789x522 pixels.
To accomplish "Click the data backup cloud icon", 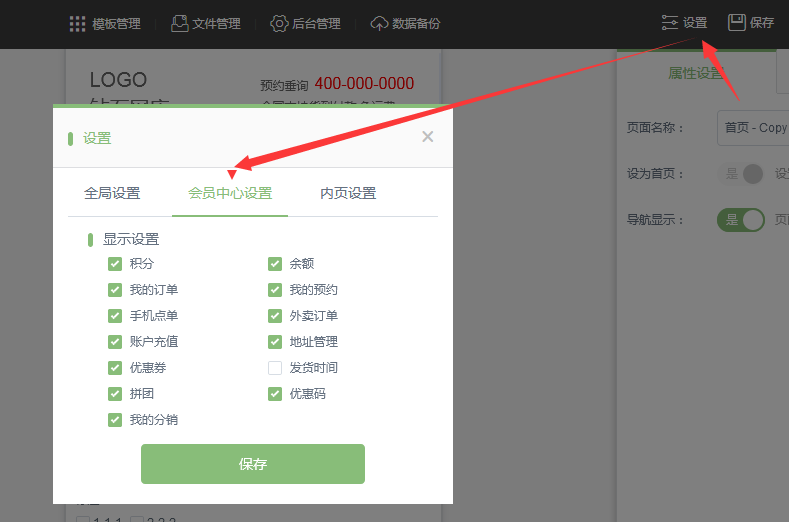I will click(x=379, y=23).
